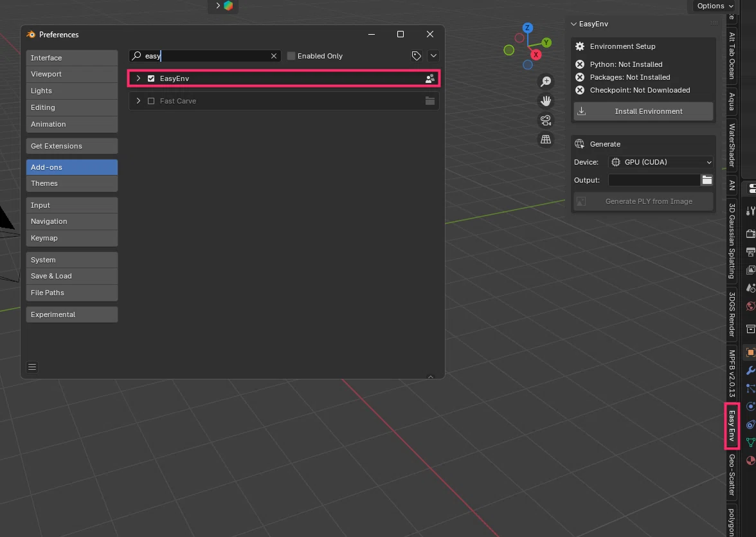Click the green Y axis on navigation gizmo
This screenshot has width=756, height=537.
pos(546,42)
